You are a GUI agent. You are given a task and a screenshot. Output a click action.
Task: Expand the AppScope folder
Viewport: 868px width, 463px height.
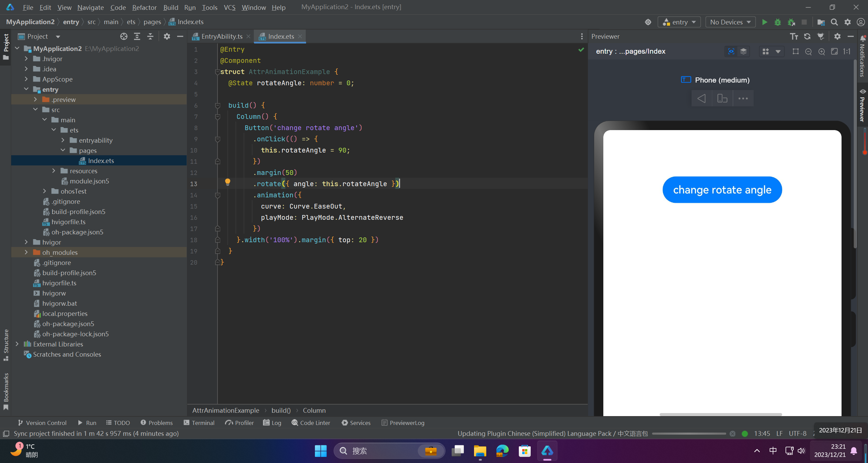tap(26, 79)
